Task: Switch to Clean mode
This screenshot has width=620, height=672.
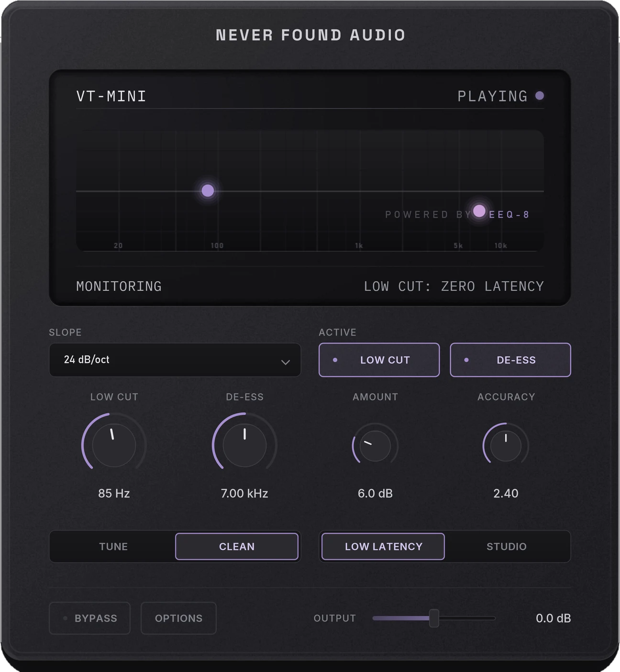Action: pos(237,546)
